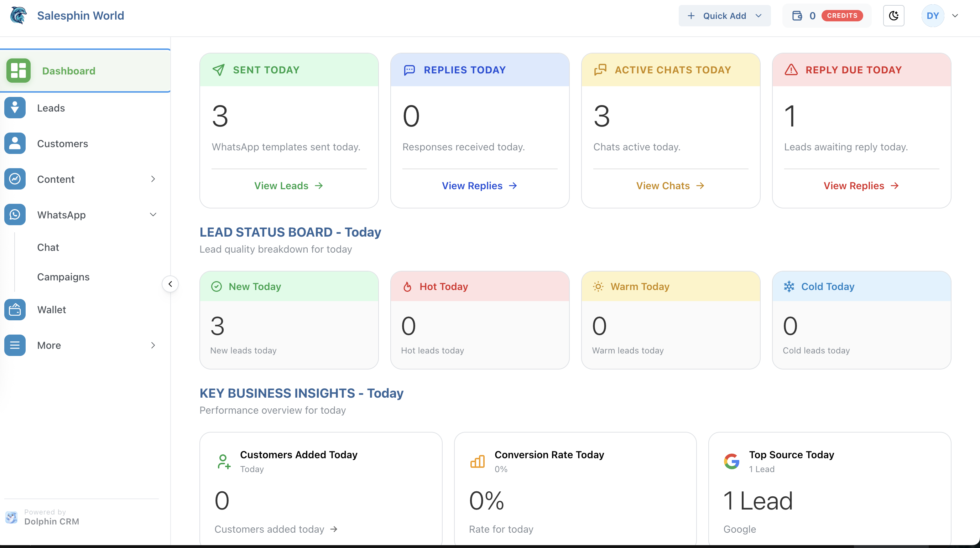This screenshot has width=980, height=548.
Task: Open the Chat menu item under WhatsApp
Action: tap(48, 247)
